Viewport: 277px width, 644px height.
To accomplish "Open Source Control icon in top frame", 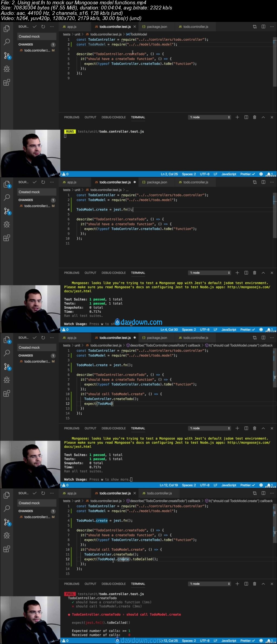I will click(7, 55).
